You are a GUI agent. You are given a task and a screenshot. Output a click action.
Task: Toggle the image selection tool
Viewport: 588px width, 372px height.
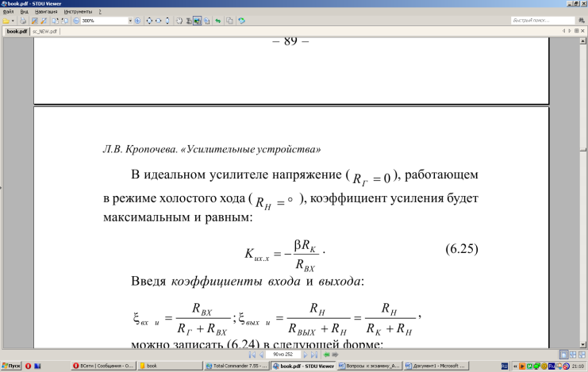click(x=198, y=21)
